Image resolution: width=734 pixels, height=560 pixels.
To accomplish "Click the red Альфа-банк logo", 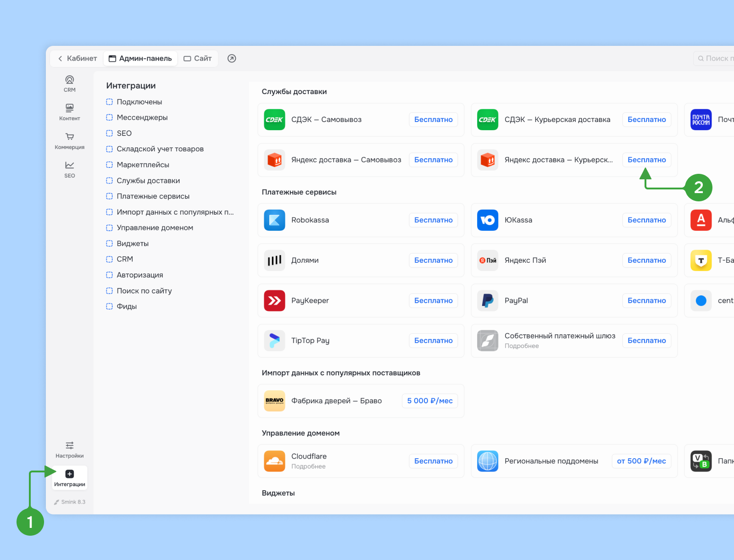I will click(x=701, y=220).
